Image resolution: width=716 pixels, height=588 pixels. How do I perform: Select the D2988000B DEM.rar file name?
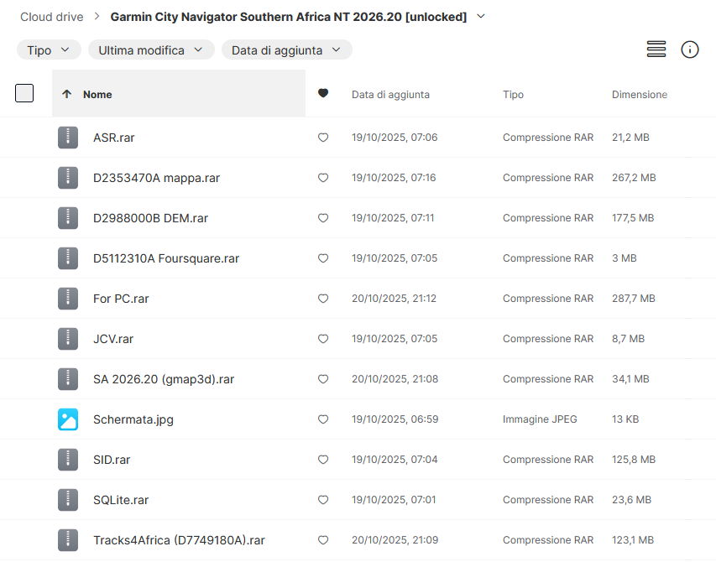tap(150, 218)
